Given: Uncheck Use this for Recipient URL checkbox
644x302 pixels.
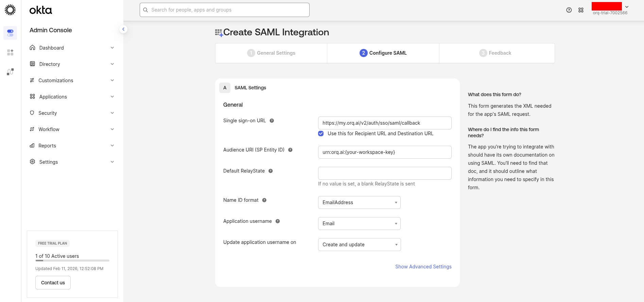Looking at the screenshot, I should [321, 134].
